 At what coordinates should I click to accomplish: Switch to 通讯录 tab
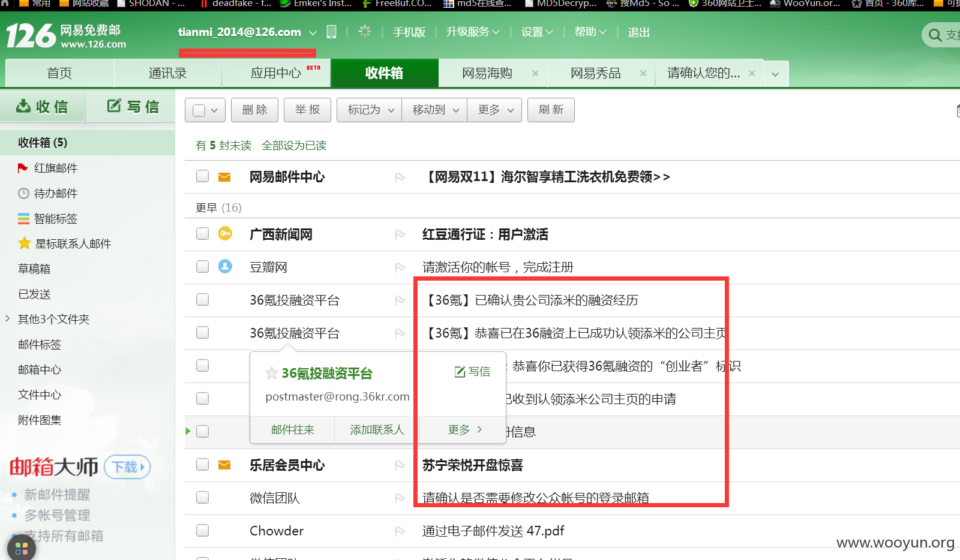168,73
